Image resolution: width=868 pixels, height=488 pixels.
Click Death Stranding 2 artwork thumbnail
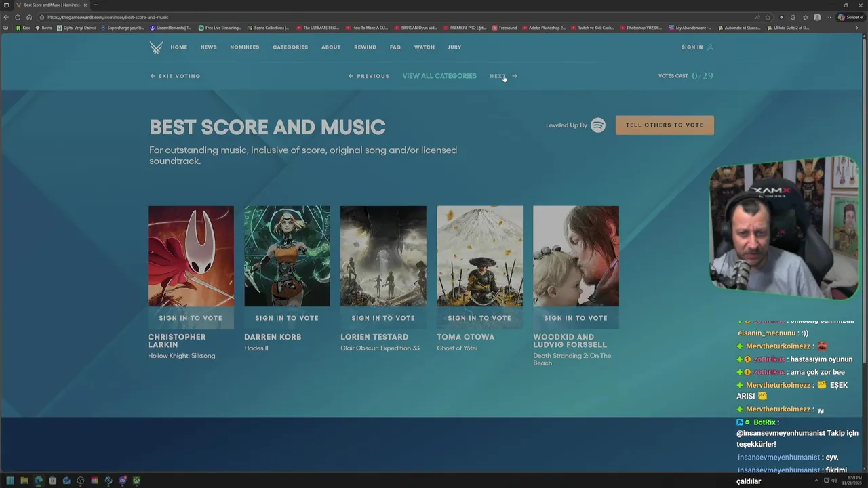[x=576, y=256]
